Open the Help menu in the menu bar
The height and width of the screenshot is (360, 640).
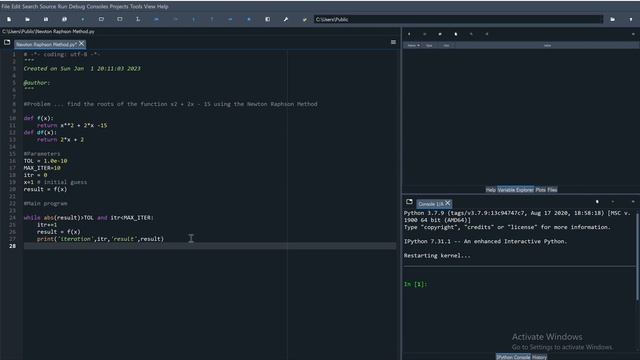[x=162, y=7]
